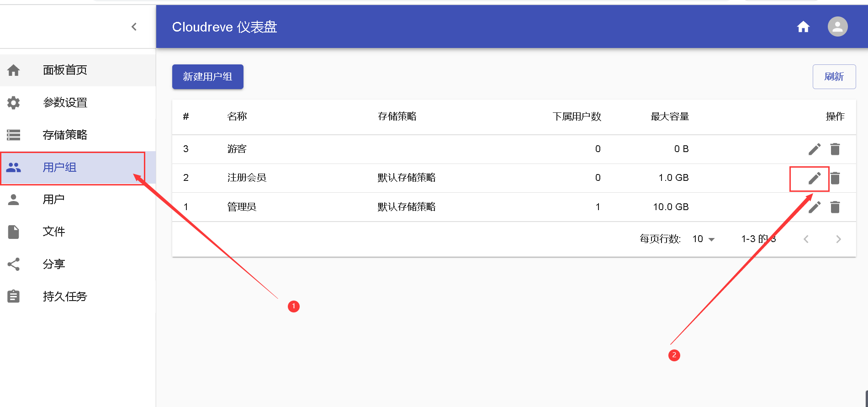Click the 持久任务 clipboard icon
The width and height of the screenshot is (868, 407).
(14, 296)
